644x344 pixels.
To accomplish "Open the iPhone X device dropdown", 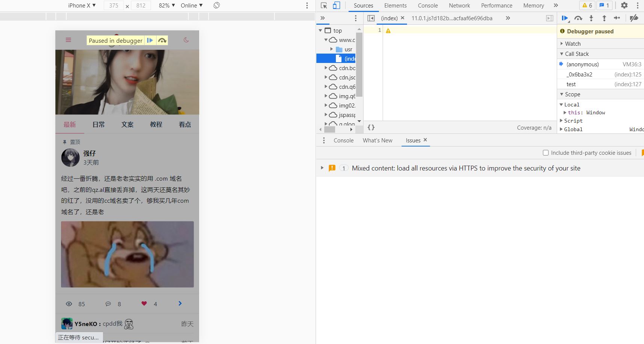I will [82, 5].
